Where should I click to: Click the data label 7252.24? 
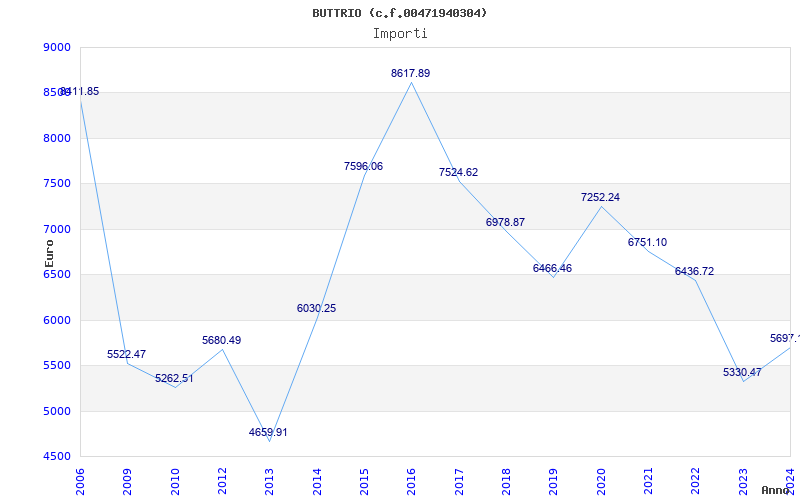tap(600, 197)
